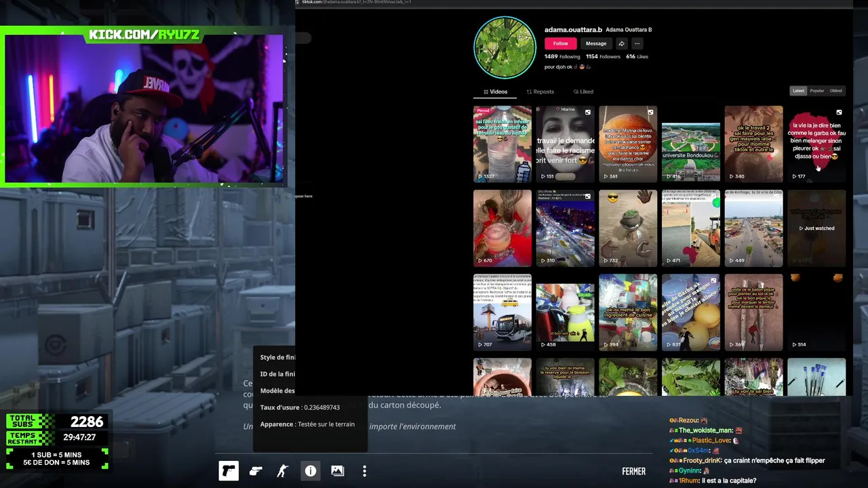Image resolution: width=868 pixels, height=488 pixels.
Task: Open the video with 361 views
Action: [x=628, y=144]
